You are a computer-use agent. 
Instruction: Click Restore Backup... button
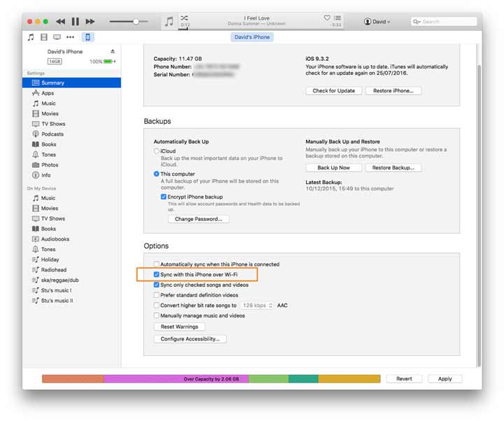tap(393, 168)
